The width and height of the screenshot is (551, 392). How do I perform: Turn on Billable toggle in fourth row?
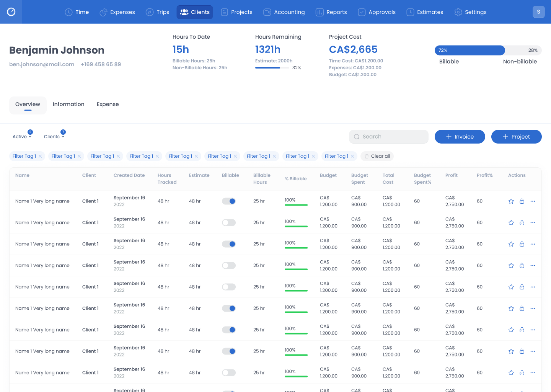[x=229, y=266]
